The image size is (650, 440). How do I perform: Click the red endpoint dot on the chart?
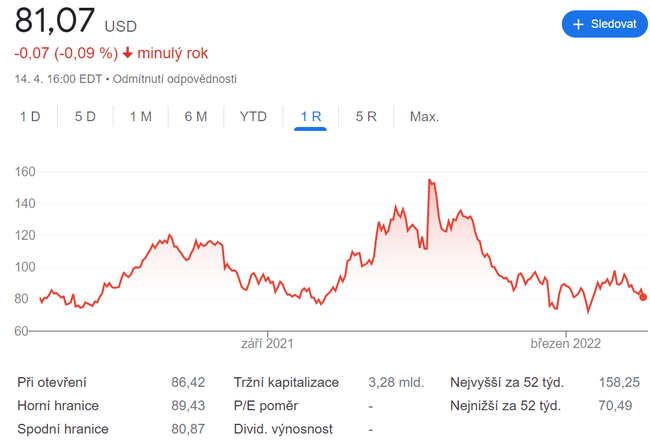642,296
